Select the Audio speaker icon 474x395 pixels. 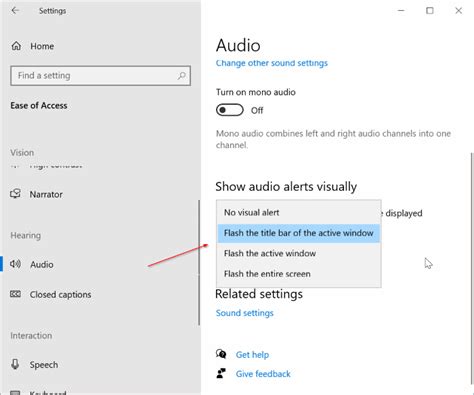(15, 264)
